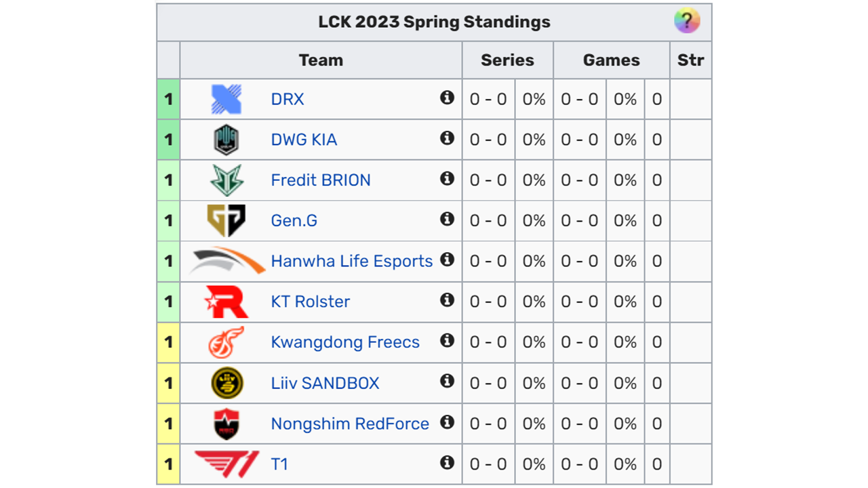Open the Liiv SANDBOX team link

325,383
